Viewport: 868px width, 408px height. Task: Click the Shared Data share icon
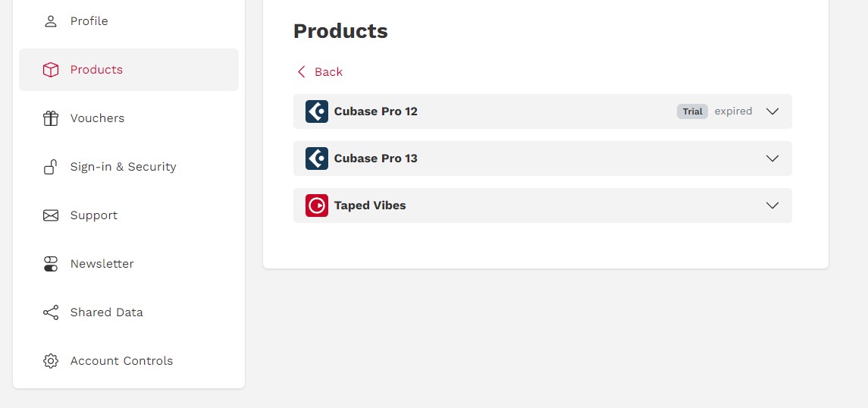pos(51,312)
